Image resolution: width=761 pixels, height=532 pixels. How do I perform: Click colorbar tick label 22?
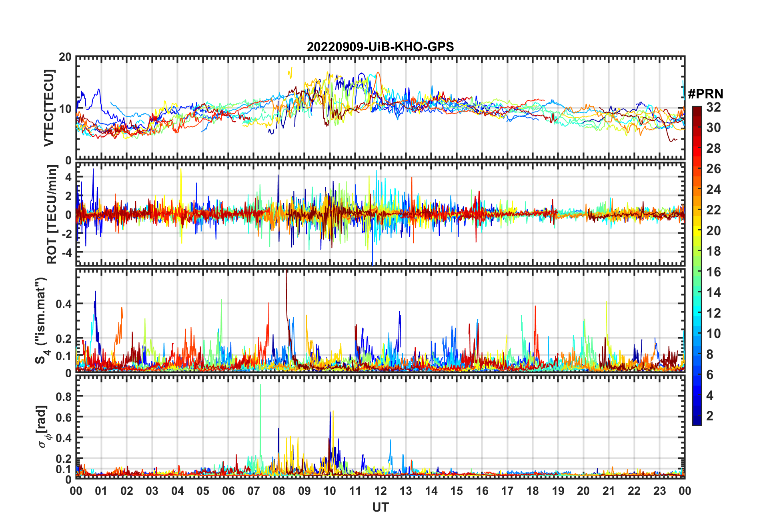[x=713, y=210]
